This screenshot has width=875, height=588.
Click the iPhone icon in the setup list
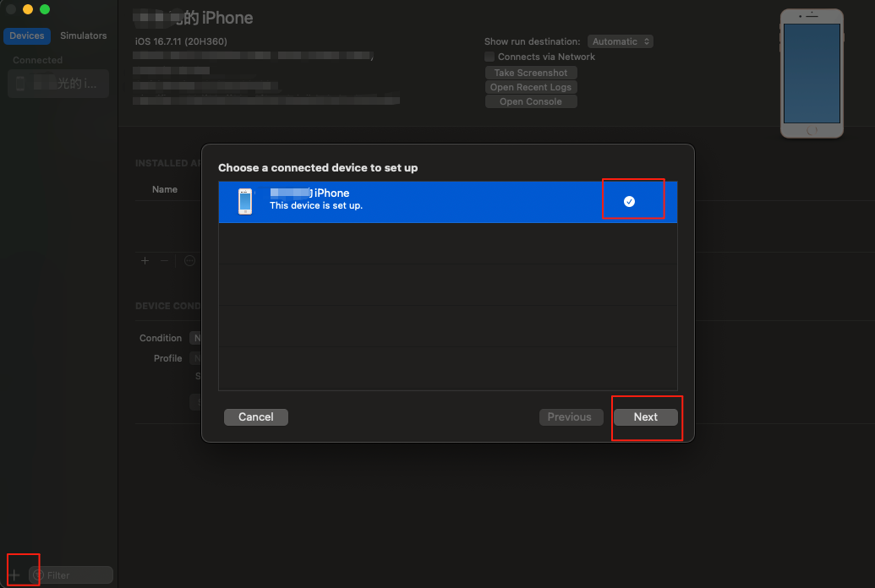[x=245, y=201]
